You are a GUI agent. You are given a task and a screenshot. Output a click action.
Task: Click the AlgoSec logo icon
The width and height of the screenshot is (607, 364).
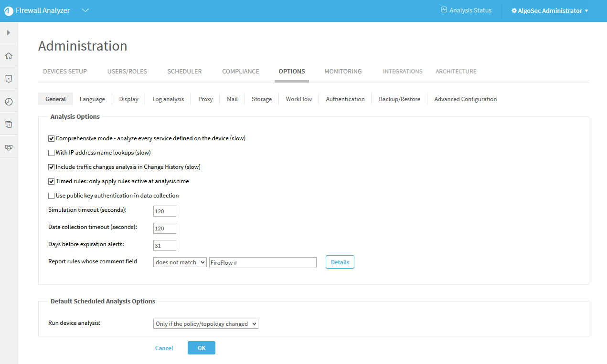9,11
